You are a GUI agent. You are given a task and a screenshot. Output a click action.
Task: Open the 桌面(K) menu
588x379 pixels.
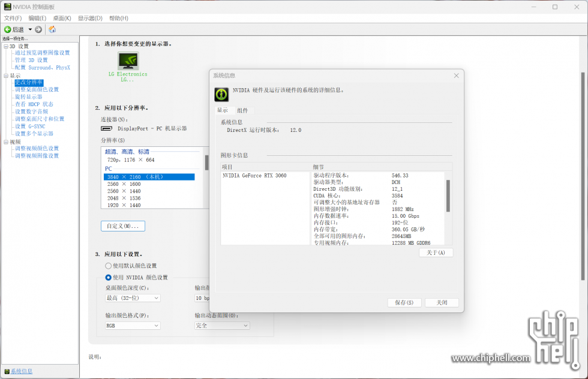62,18
